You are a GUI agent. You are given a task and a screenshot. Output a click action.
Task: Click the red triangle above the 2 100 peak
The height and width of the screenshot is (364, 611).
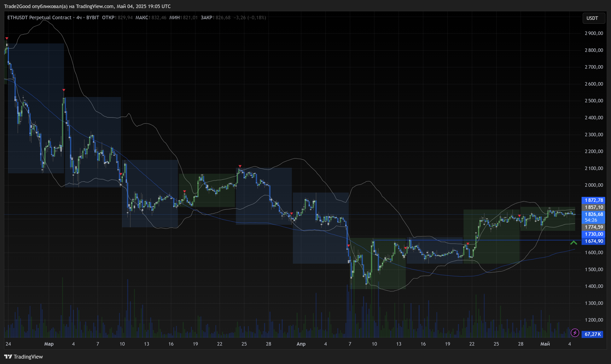[240, 166]
